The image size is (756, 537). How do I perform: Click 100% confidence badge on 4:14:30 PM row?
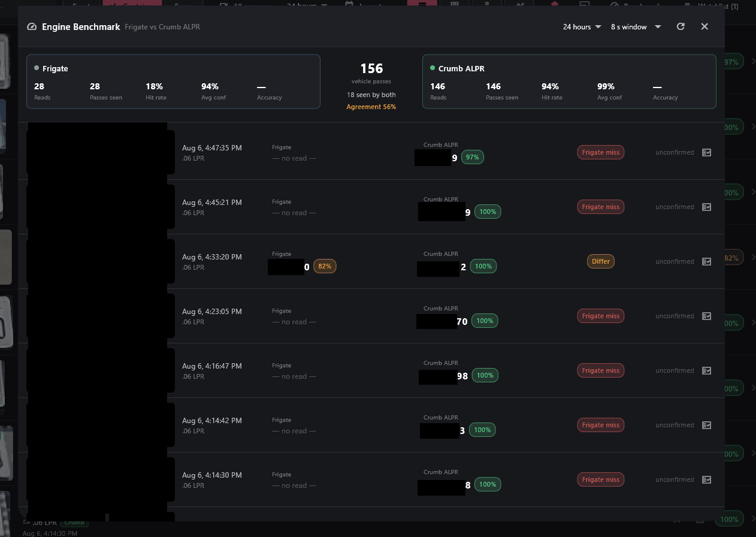point(488,484)
